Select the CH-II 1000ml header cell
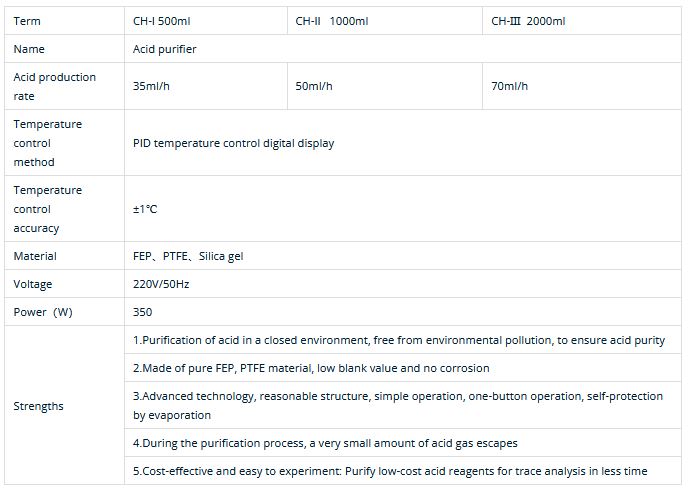Viewport: 689px width, 500px height. pyautogui.click(x=332, y=21)
